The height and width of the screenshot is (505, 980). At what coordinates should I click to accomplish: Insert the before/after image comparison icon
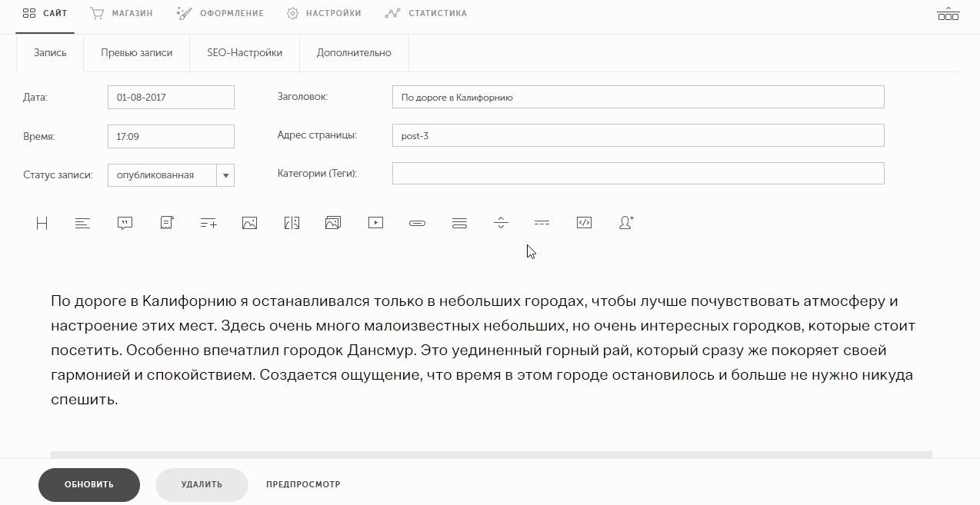pyautogui.click(x=292, y=223)
